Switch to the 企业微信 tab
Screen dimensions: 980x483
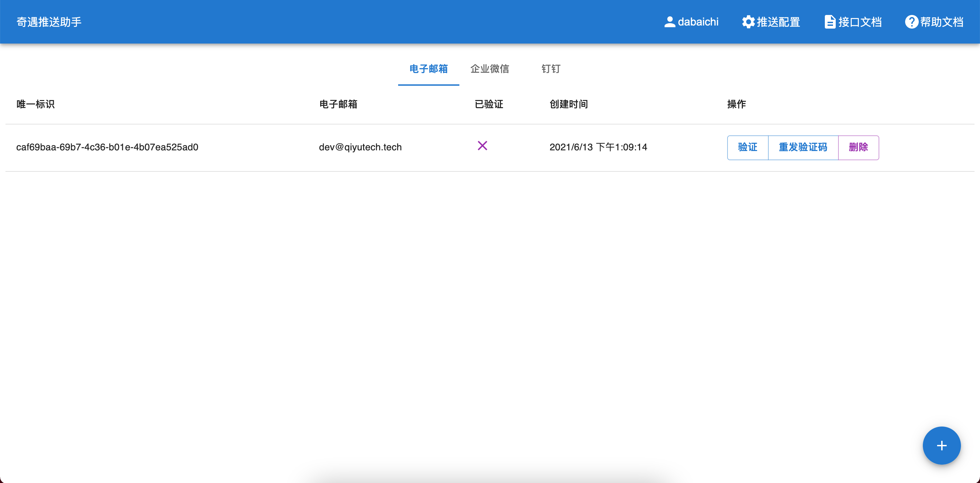(x=489, y=69)
